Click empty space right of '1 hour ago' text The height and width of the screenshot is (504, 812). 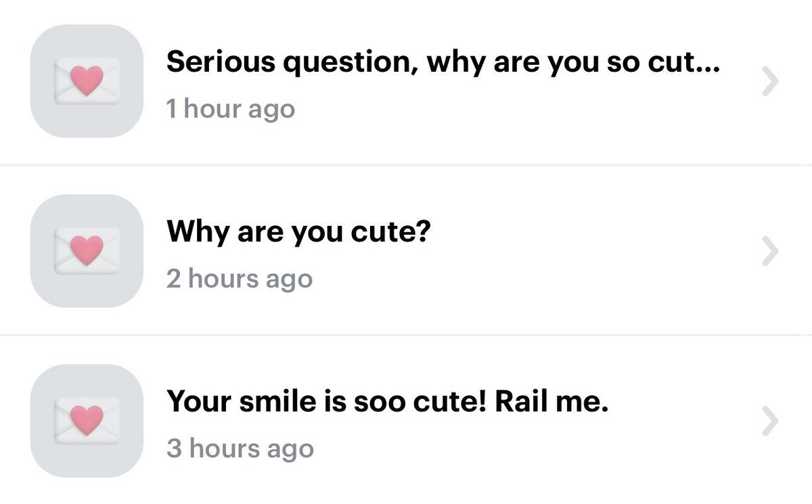tap(528, 109)
